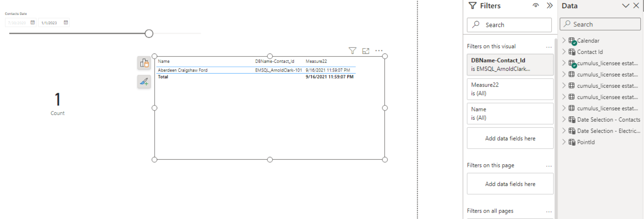The image size is (644, 219).
Task: Expand the Calendar table
Action: [564, 40]
